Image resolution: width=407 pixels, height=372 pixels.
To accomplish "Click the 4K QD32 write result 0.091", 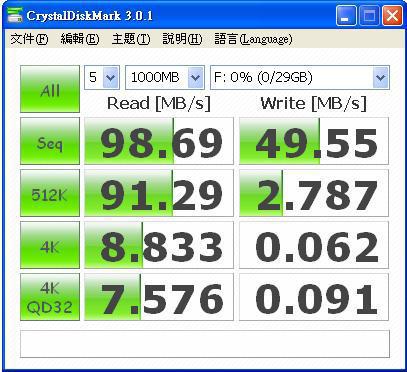I will (314, 297).
